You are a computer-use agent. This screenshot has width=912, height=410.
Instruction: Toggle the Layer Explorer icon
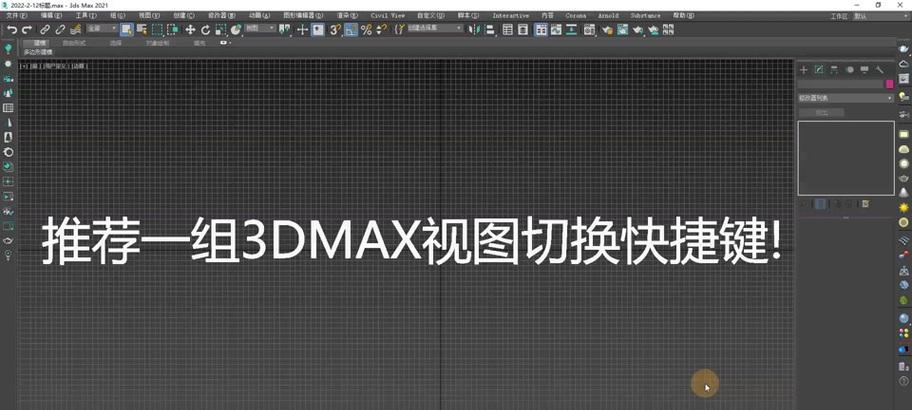[x=523, y=29]
